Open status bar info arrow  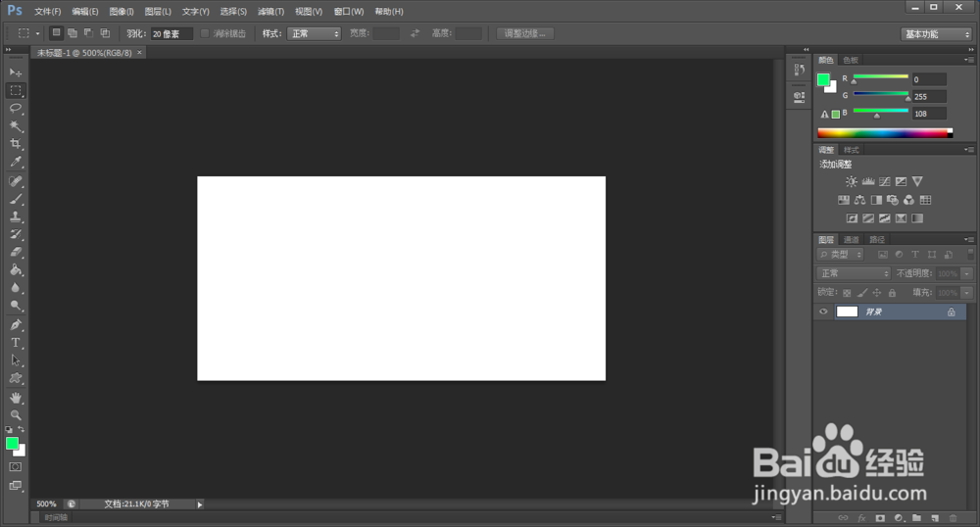(x=200, y=504)
